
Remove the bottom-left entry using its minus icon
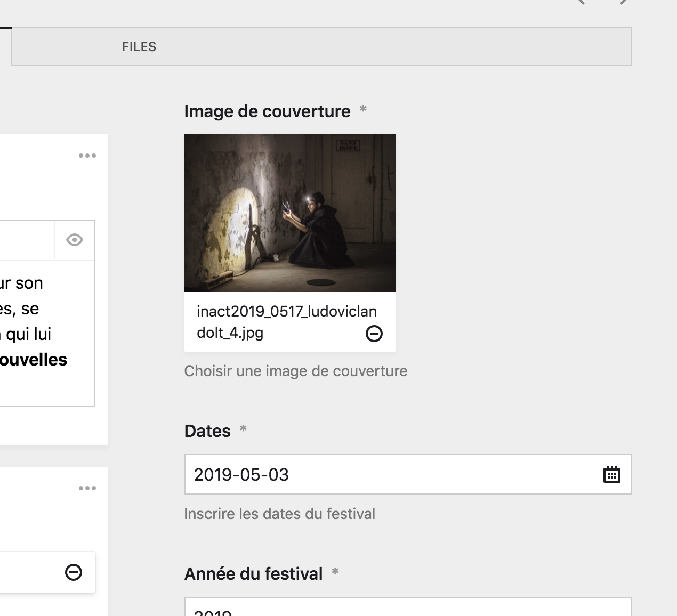[x=72, y=573]
